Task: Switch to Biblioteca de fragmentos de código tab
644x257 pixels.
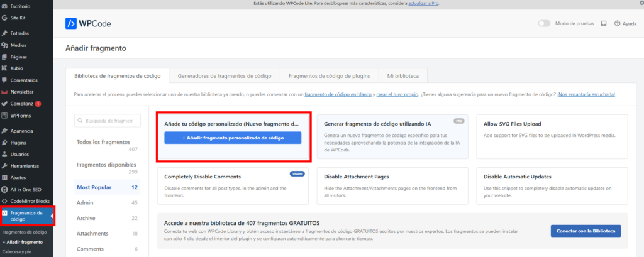Action: pos(117,76)
